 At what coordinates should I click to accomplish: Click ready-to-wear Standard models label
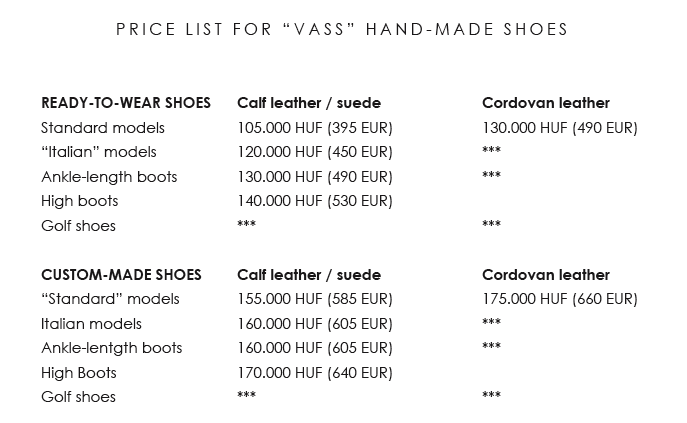103,128
